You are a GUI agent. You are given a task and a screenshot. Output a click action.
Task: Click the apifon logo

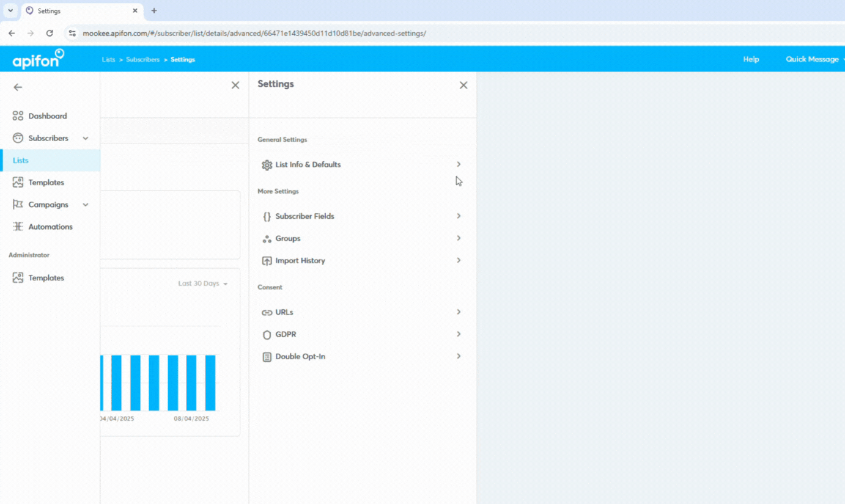pyautogui.click(x=37, y=58)
